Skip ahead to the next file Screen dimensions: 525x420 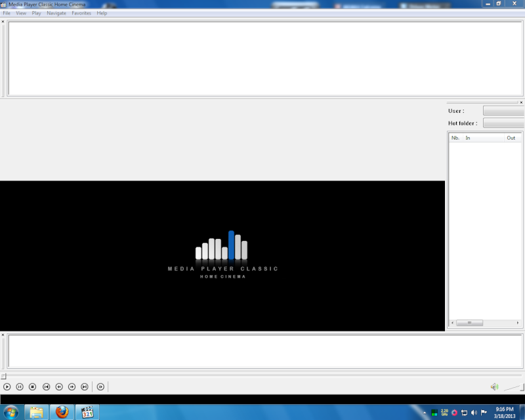coord(85,387)
